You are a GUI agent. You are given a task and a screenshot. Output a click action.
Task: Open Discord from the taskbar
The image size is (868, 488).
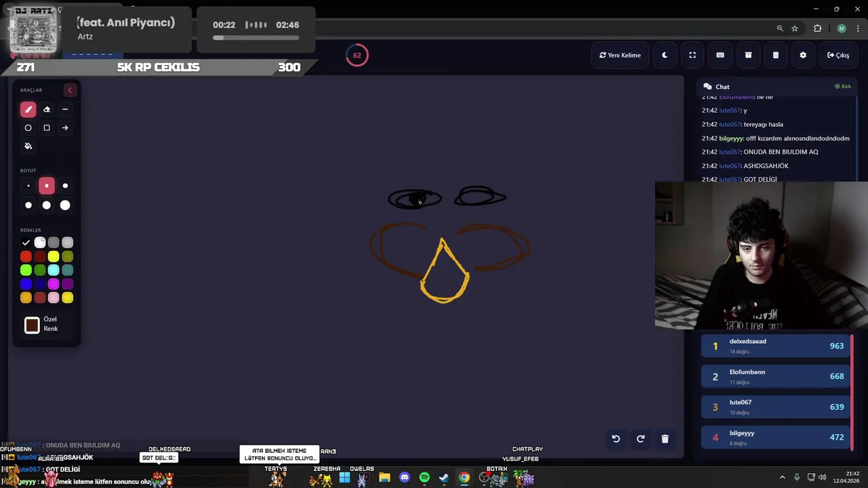(405, 478)
